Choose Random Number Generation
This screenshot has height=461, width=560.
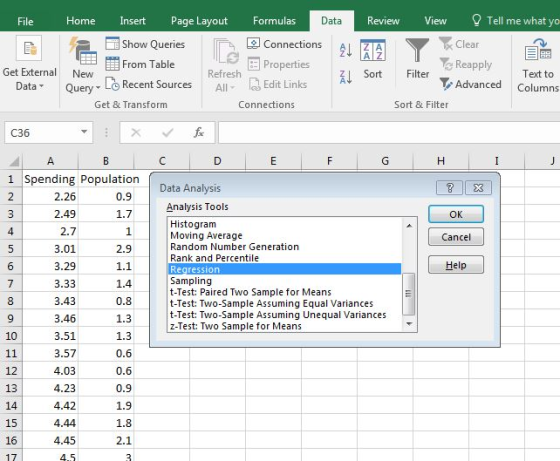pyautogui.click(x=285, y=247)
